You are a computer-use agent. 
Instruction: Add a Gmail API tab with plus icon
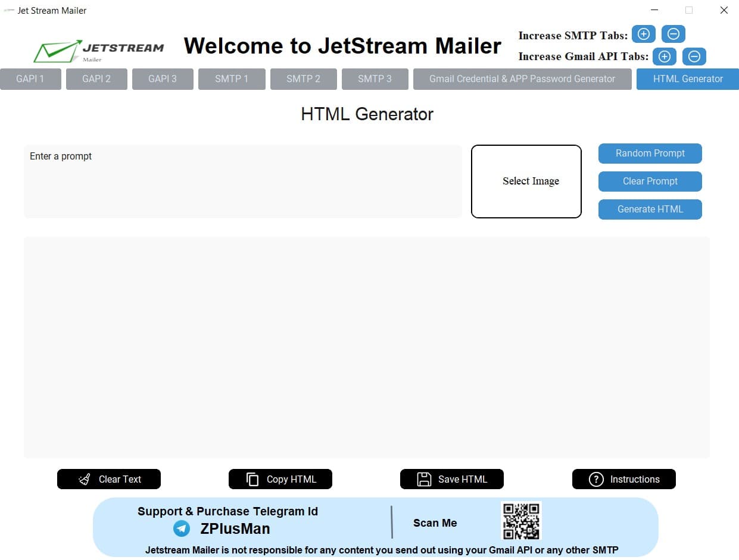coord(665,57)
